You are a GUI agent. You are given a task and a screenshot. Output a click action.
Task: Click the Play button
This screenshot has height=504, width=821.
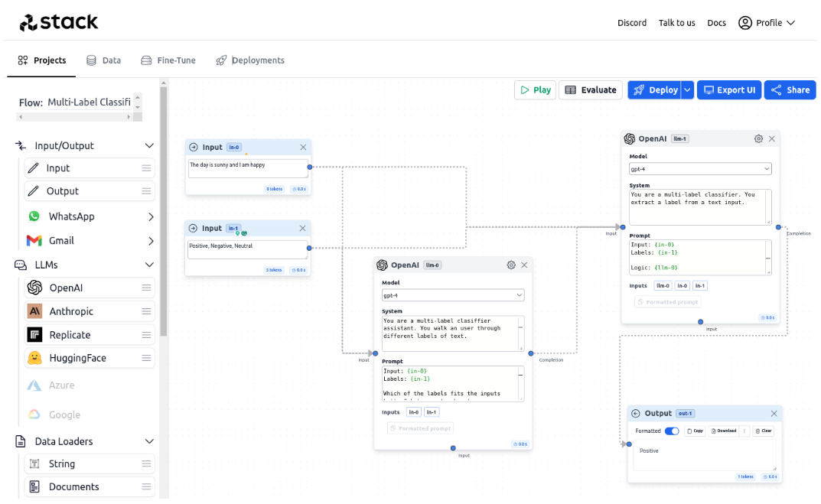coord(535,90)
